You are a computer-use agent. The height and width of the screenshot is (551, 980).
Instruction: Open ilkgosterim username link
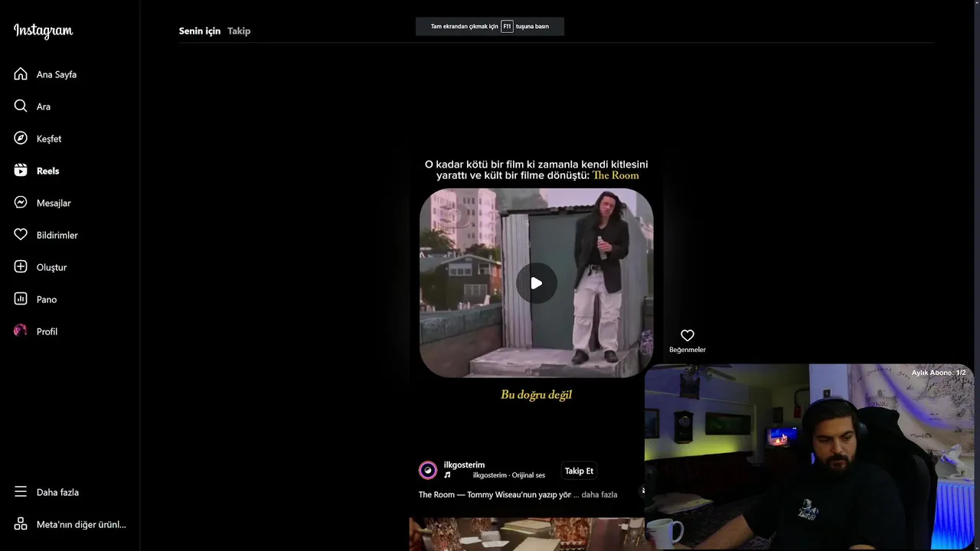coord(464,465)
